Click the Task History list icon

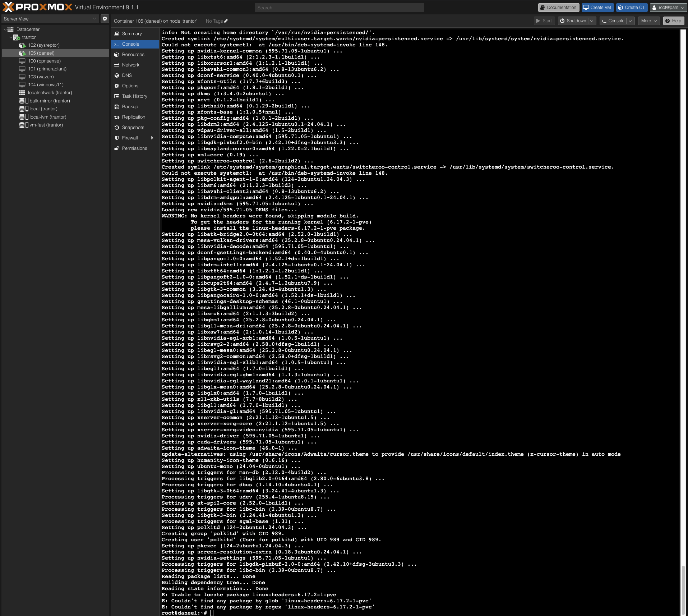click(117, 96)
